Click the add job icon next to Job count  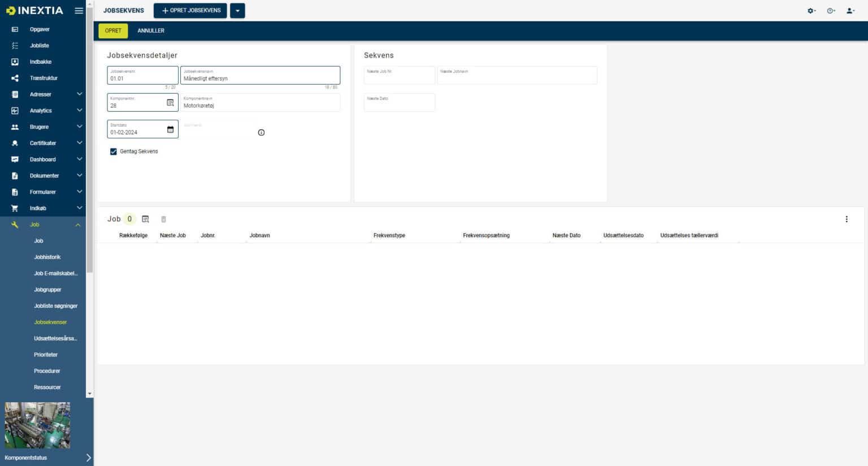[x=145, y=219]
